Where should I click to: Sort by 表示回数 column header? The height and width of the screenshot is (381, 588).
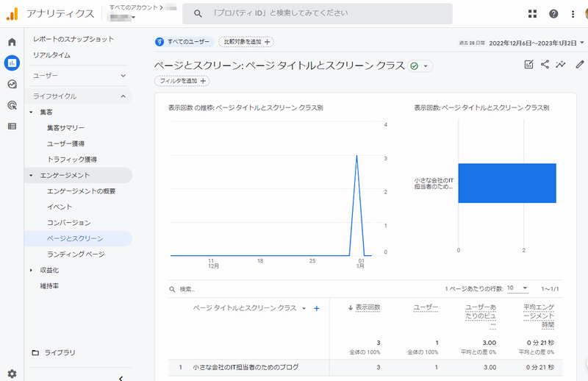pos(368,307)
